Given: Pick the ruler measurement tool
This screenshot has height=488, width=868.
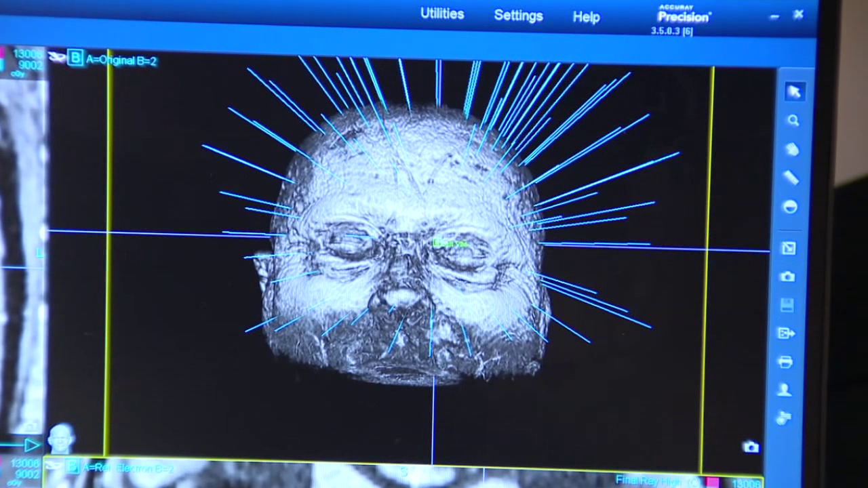Looking at the screenshot, I should (x=791, y=178).
